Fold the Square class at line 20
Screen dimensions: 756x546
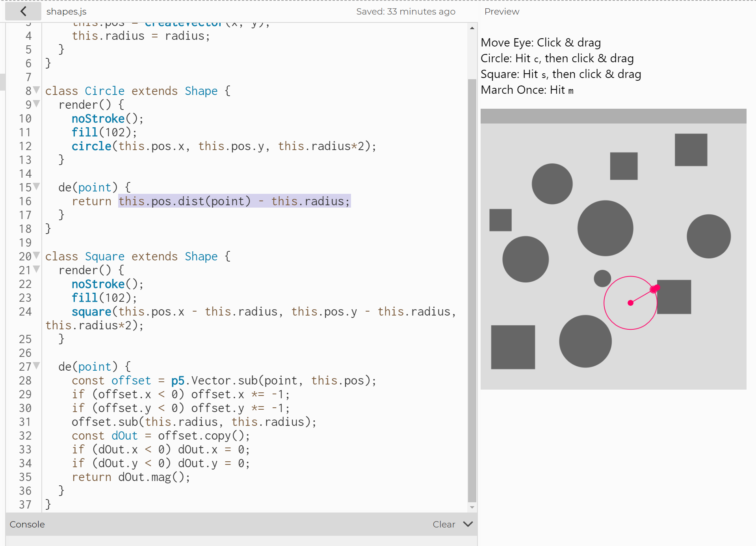coord(37,256)
